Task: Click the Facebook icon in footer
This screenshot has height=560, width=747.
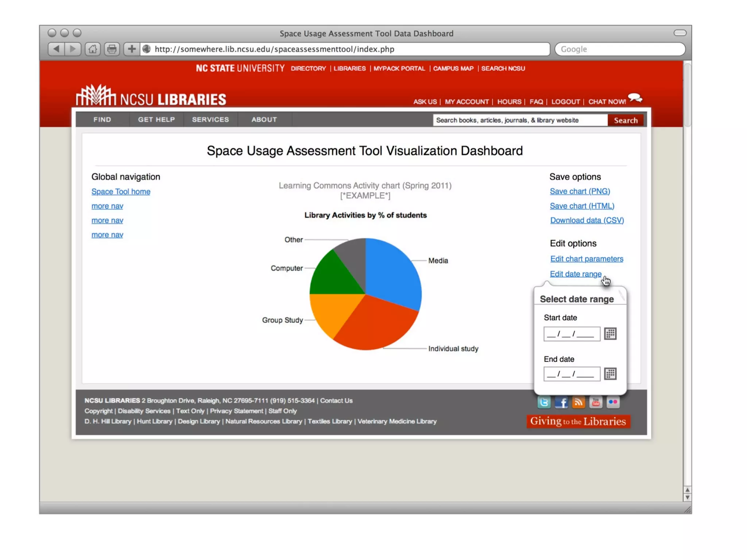Action: point(561,402)
